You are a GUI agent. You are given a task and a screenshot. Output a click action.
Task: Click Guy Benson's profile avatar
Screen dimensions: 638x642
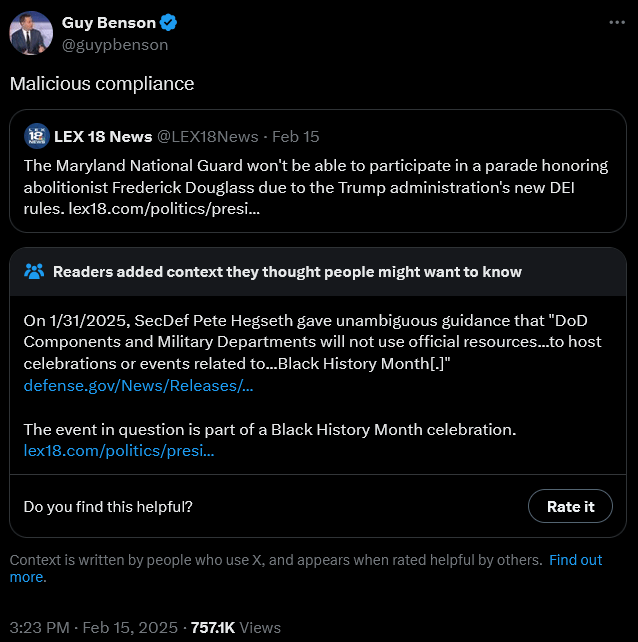(30, 33)
